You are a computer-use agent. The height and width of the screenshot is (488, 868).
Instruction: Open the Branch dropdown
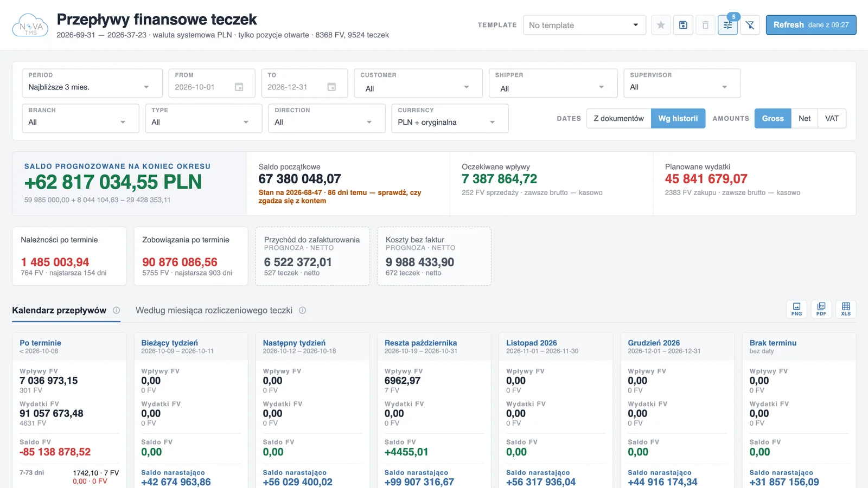80,118
